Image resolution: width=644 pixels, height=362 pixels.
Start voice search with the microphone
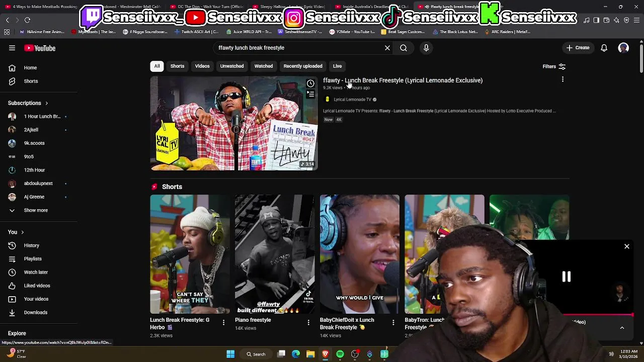pos(426,48)
